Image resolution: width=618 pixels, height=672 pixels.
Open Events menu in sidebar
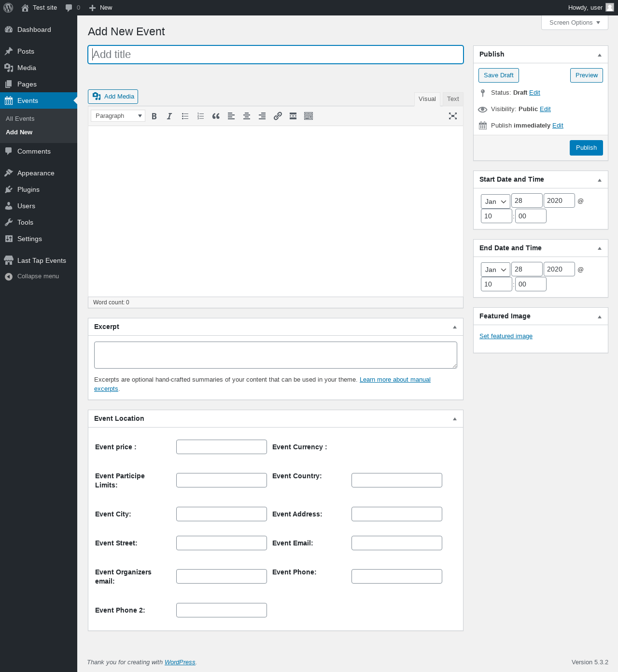[39, 100]
